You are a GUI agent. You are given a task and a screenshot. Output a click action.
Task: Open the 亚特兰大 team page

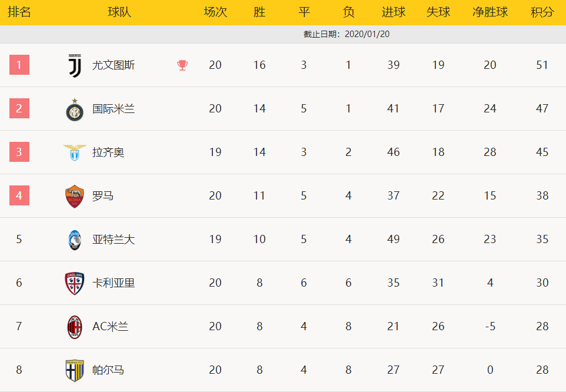click(114, 240)
